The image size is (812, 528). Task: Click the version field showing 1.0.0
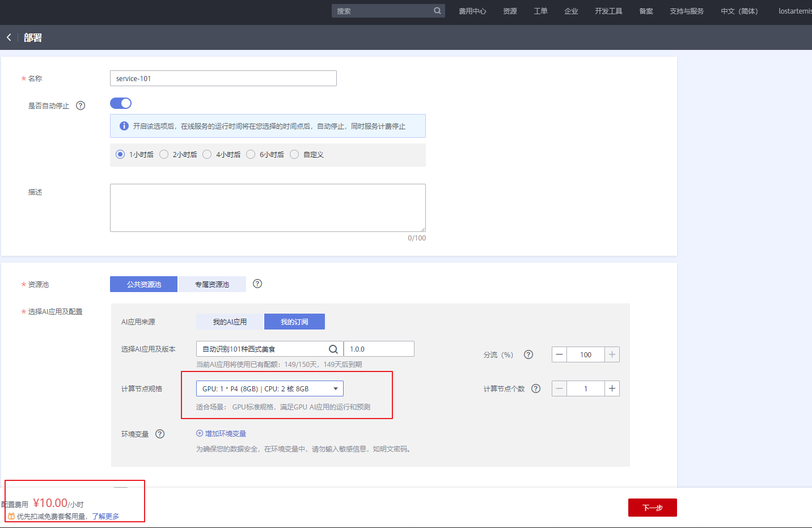click(x=379, y=349)
